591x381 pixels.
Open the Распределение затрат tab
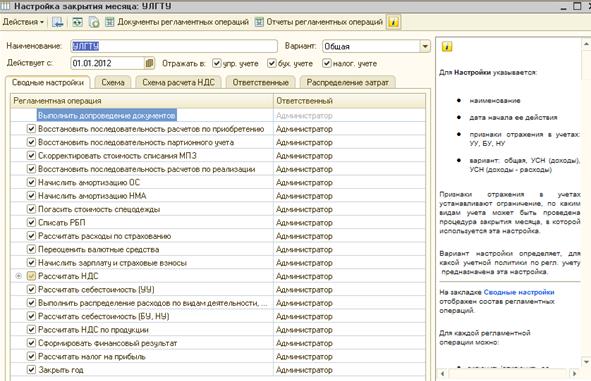[x=348, y=83]
